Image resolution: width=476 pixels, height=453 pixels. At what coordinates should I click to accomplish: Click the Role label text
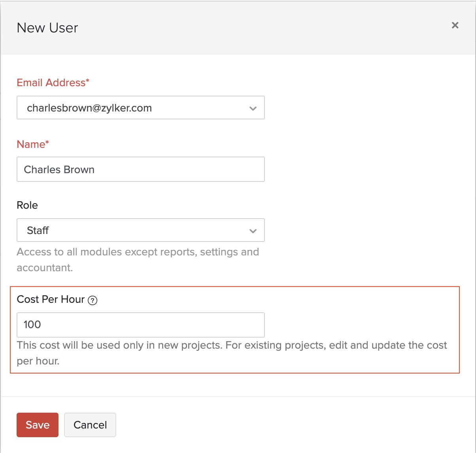click(x=27, y=205)
